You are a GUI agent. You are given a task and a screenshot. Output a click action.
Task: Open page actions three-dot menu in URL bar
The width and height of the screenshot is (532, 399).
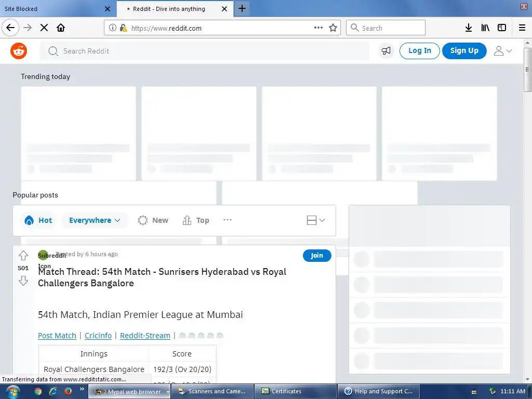point(318,28)
